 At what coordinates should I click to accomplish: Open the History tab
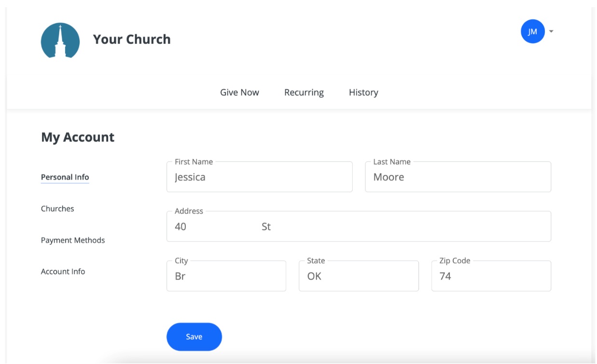[x=363, y=92]
